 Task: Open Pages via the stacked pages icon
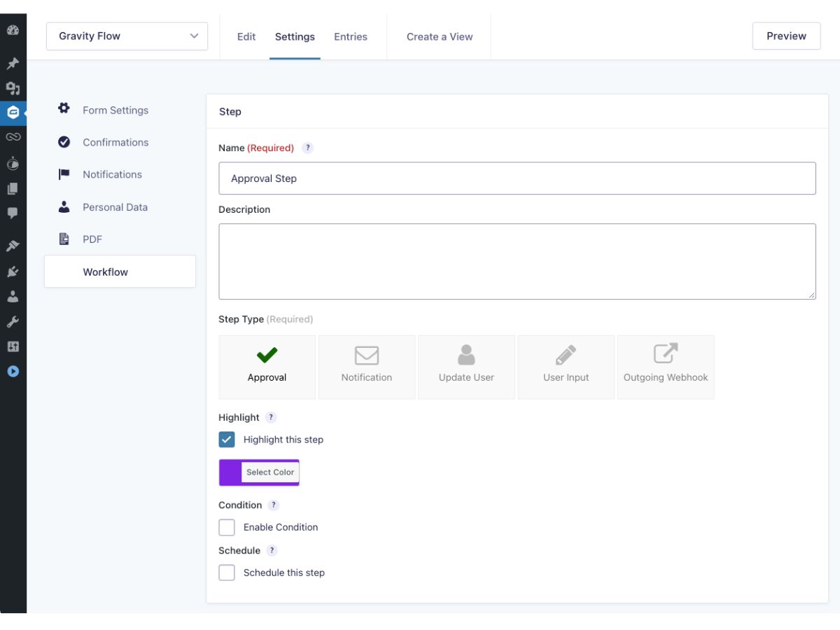coord(13,188)
